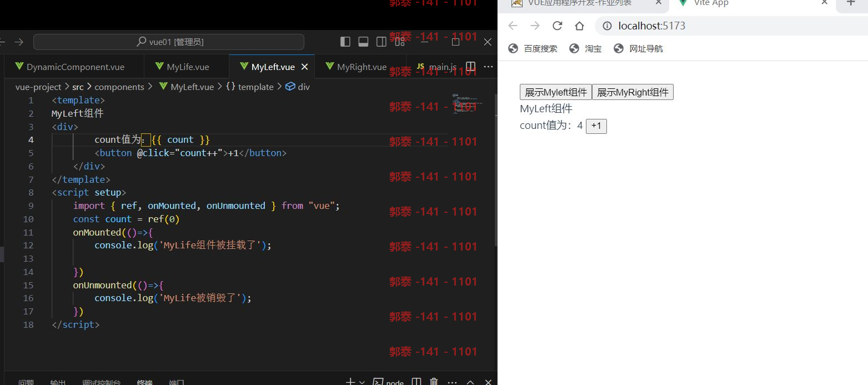The width and height of the screenshot is (868, 385).
Task: Open template breadcrumb symbol
Action: click(x=255, y=87)
